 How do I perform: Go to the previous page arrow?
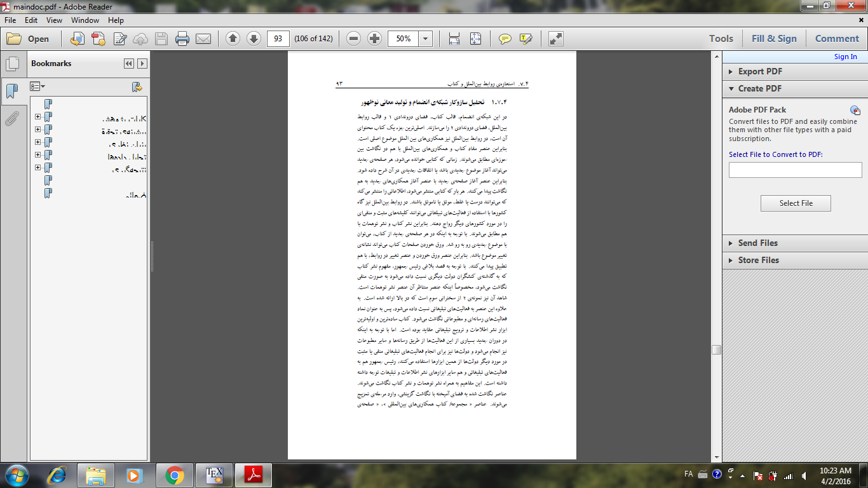(233, 39)
